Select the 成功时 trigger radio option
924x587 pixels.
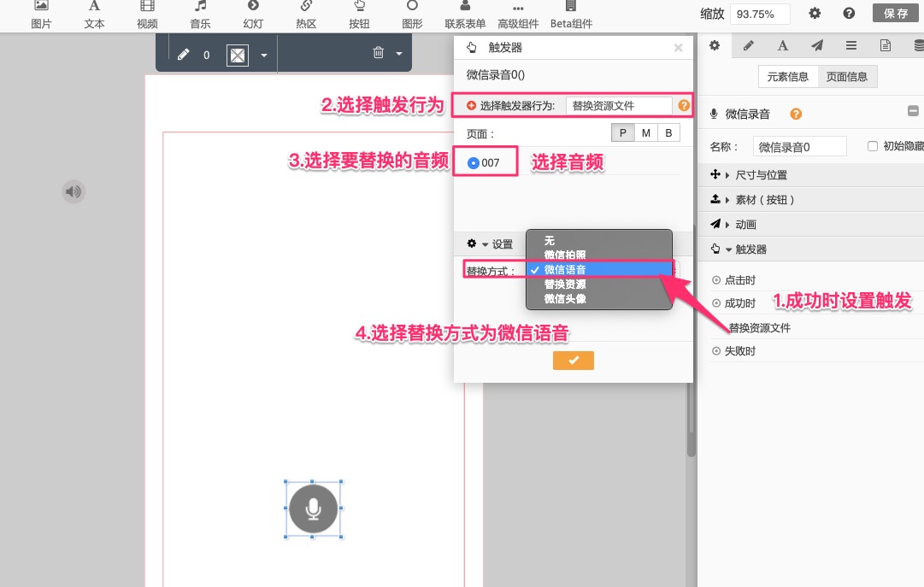click(717, 303)
